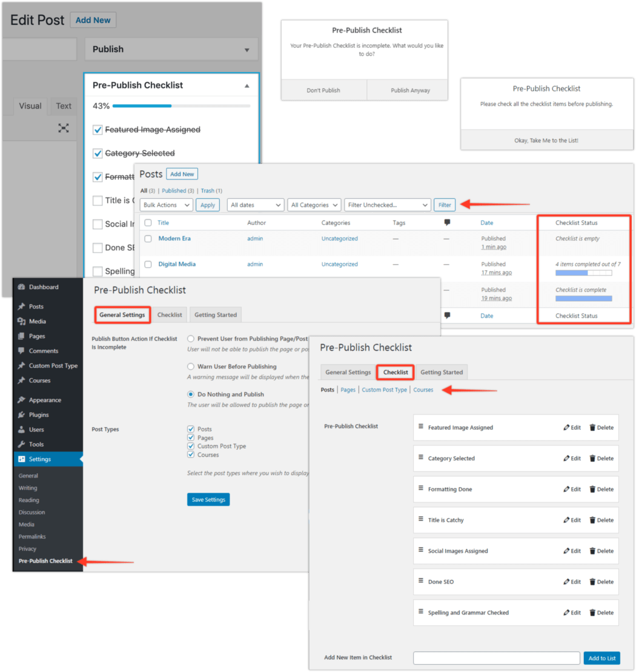Select Warn User Before Publishing radio
Viewport: 636px width, 672px height.
(x=191, y=367)
